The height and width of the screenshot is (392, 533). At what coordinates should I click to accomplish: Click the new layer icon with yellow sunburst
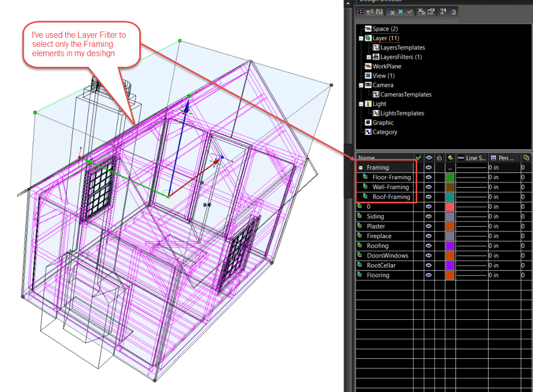click(391, 12)
